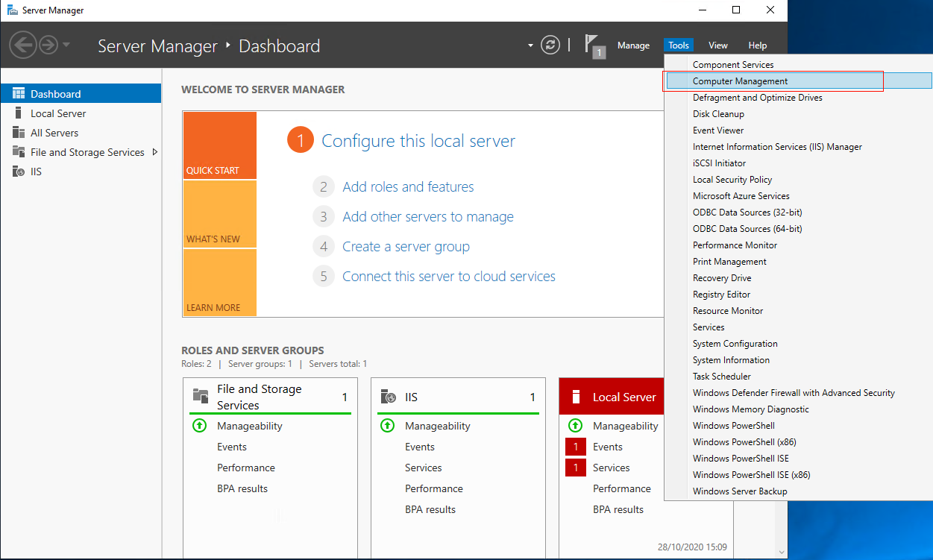Viewport: 933px width, 560px height.
Task: Click the Back navigation arrow
Action: (x=22, y=45)
